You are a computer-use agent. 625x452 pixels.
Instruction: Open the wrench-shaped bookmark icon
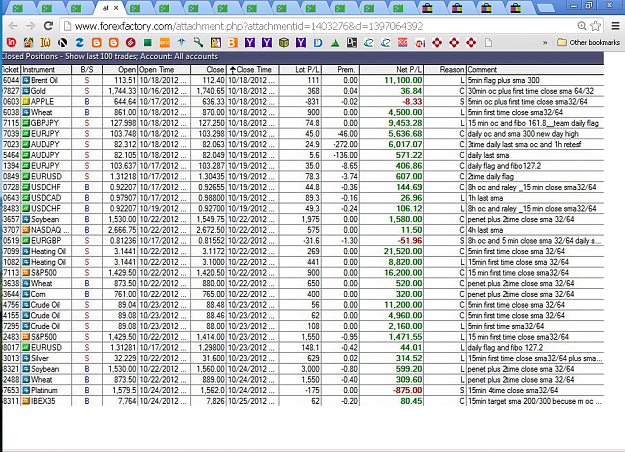point(199,42)
